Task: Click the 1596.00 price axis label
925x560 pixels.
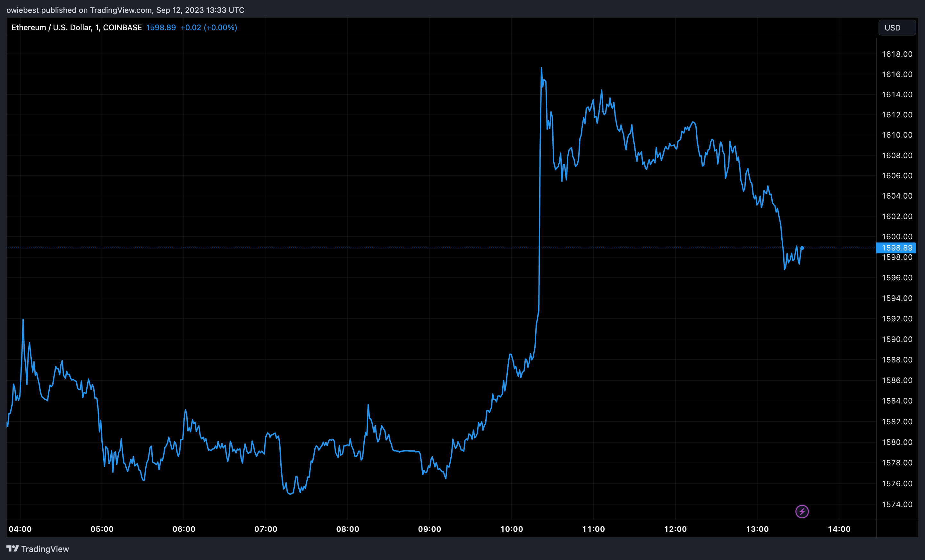Action: pos(897,278)
